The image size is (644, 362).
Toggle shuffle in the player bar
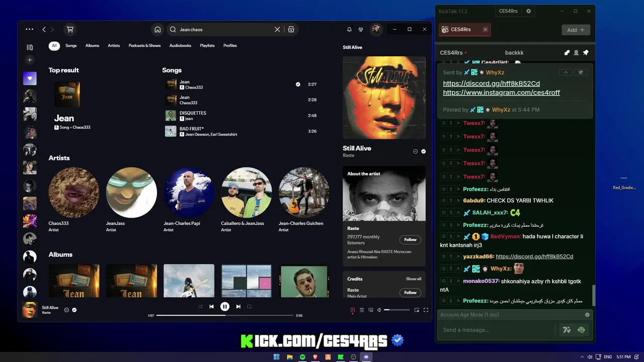[200, 307]
